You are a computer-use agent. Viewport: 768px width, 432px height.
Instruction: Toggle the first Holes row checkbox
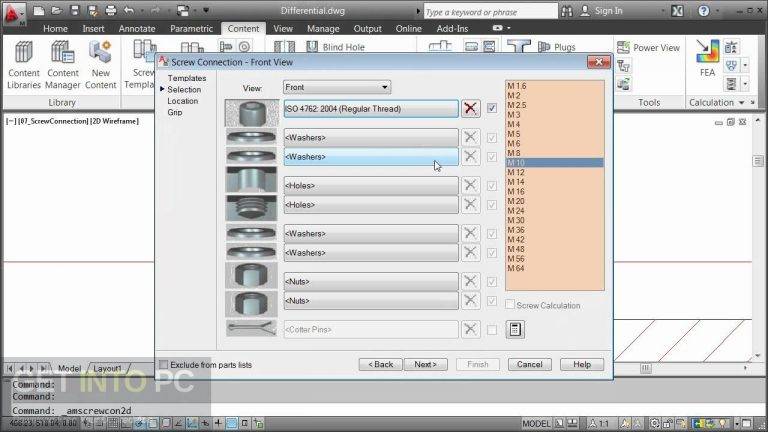click(x=492, y=186)
